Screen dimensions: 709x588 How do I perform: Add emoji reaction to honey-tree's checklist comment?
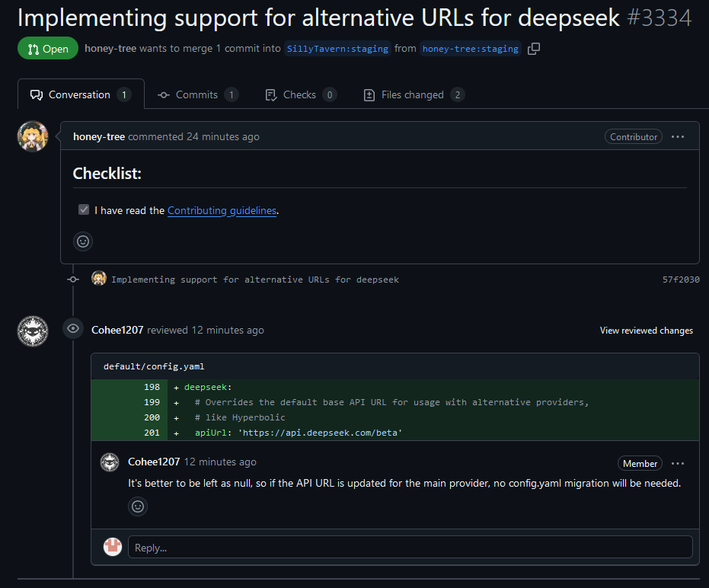coord(83,241)
